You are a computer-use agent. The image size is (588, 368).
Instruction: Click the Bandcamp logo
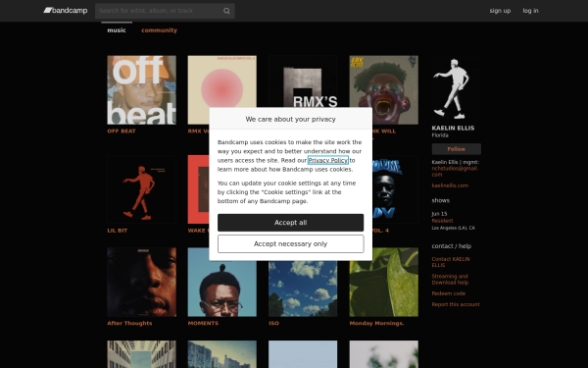[x=66, y=11]
